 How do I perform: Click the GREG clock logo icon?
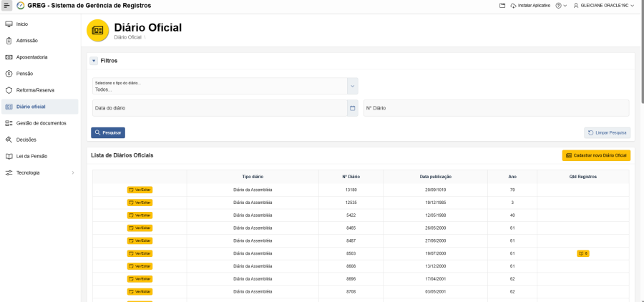point(20,5)
